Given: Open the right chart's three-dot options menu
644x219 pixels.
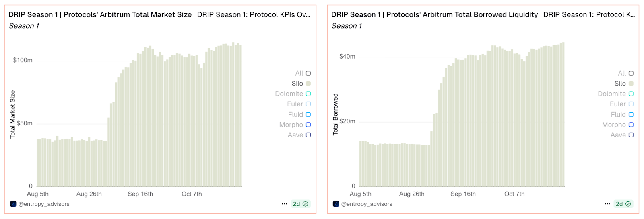Looking at the screenshot, I should [x=607, y=204].
